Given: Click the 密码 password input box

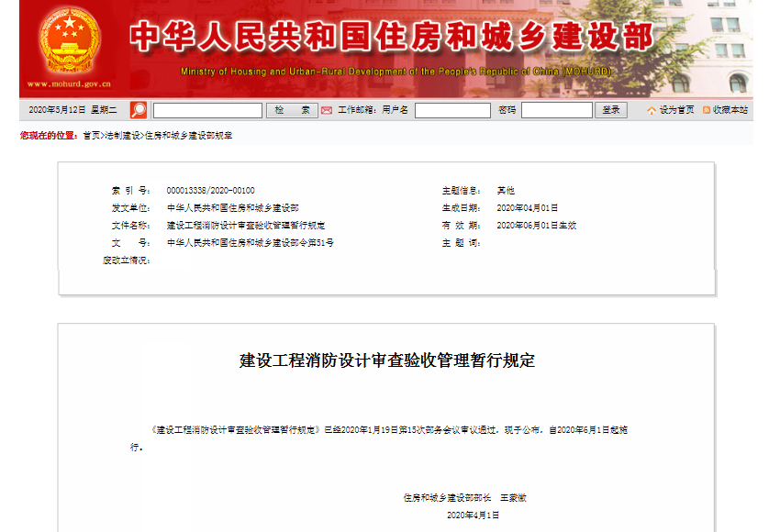Looking at the screenshot, I should click(556, 110).
